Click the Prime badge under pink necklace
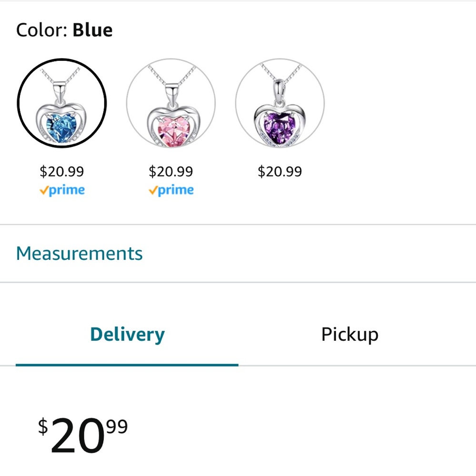 pos(171,190)
